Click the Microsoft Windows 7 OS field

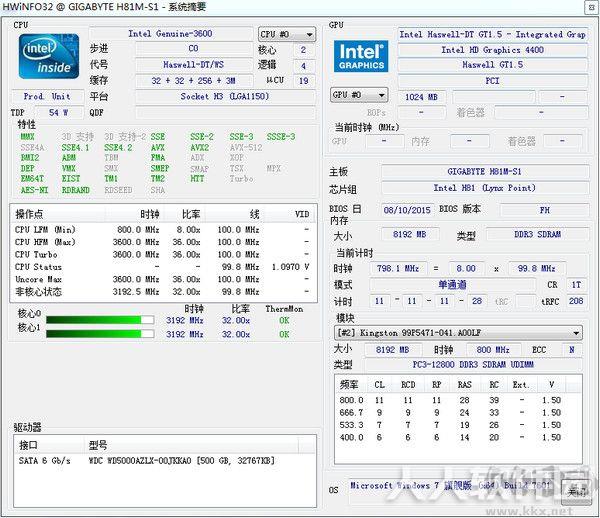coord(453,491)
